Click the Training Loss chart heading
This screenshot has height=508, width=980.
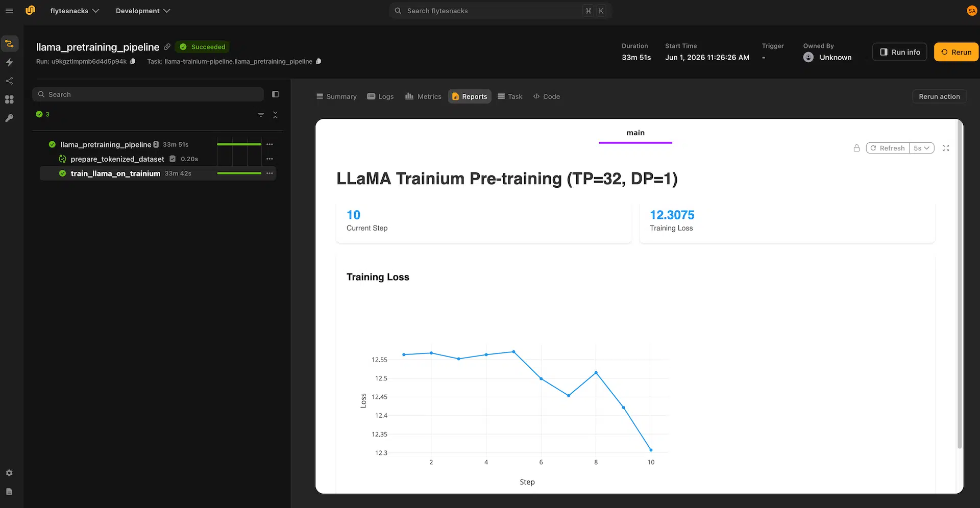click(x=378, y=277)
